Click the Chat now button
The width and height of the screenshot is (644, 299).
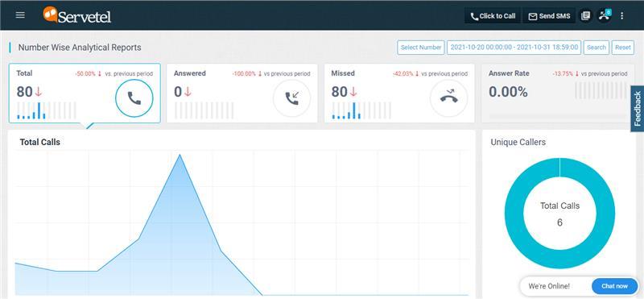tap(614, 286)
